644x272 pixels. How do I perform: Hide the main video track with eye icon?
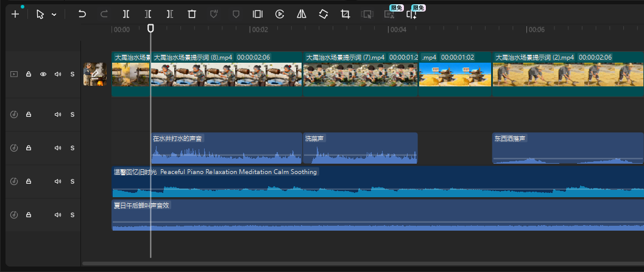(43, 74)
